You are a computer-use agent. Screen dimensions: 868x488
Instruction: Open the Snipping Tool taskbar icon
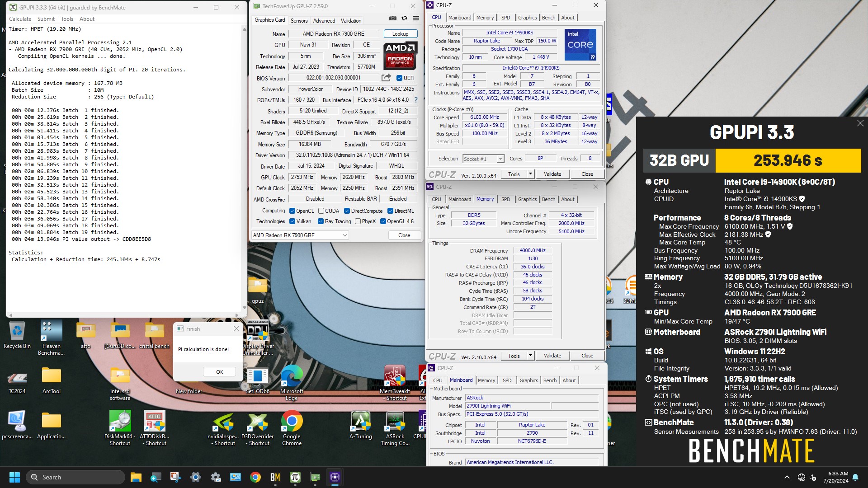(x=175, y=477)
